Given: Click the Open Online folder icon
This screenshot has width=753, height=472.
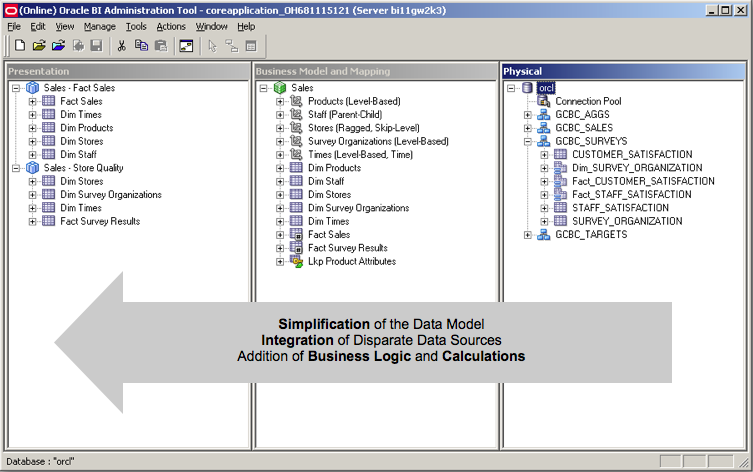Looking at the screenshot, I should tap(58, 46).
